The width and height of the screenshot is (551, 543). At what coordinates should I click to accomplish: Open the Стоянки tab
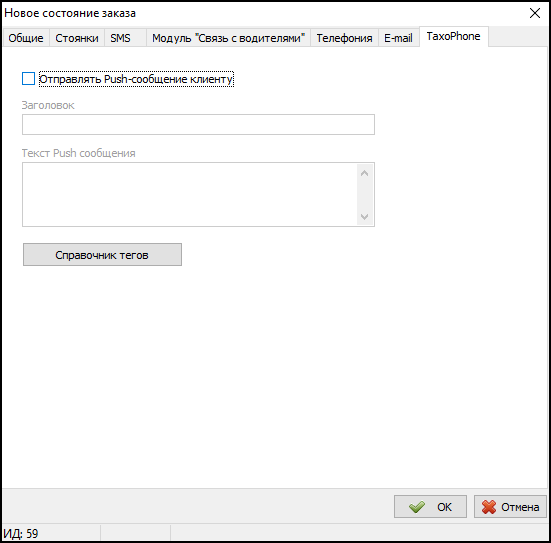click(77, 38)
